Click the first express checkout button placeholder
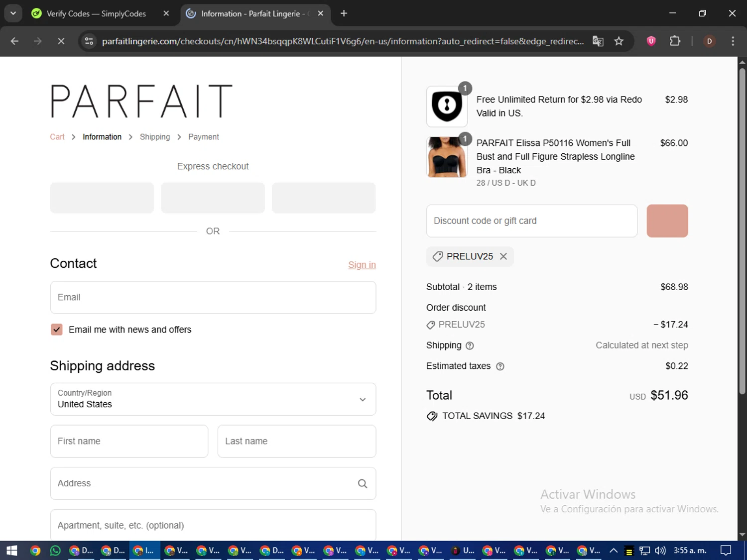The width and height of the screenshot is (747, 560). 102,198
